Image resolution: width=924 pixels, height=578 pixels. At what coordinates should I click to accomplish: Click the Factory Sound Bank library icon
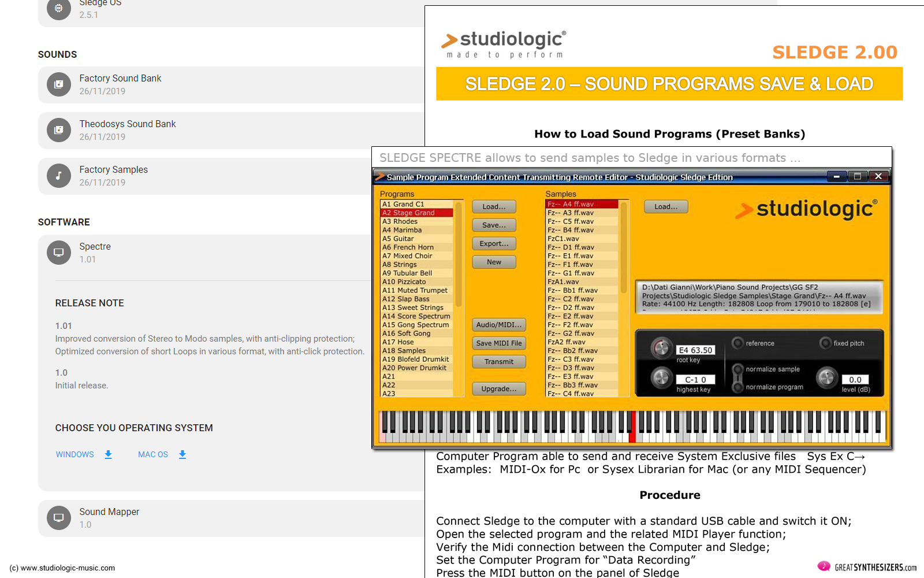pos(58,84)
